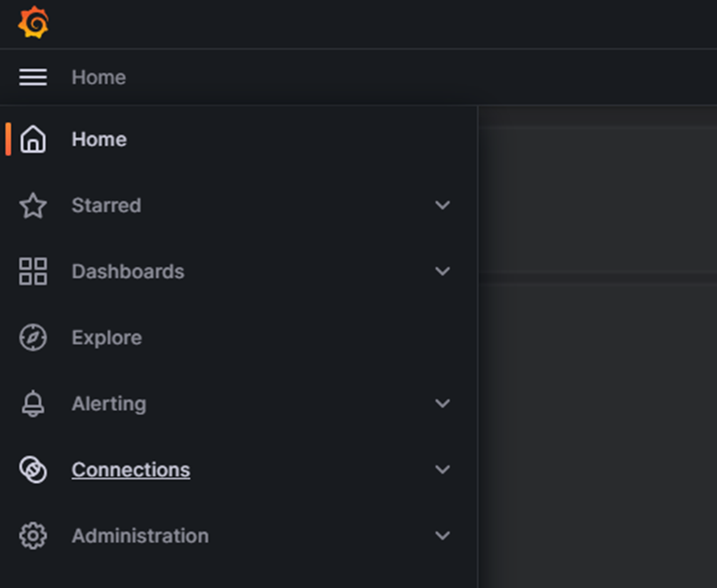Click the Connections linked-circles icon
717x588 pixels.
34,470
